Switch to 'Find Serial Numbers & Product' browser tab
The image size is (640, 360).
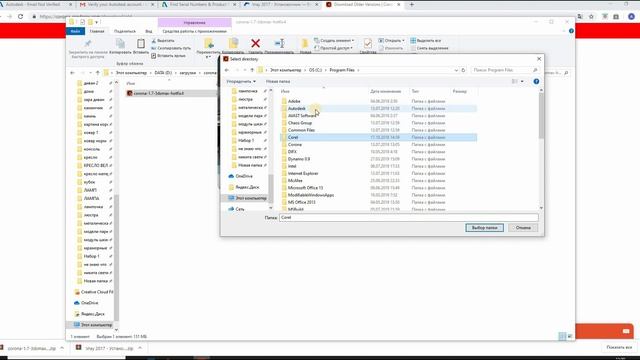click(198, 4)
